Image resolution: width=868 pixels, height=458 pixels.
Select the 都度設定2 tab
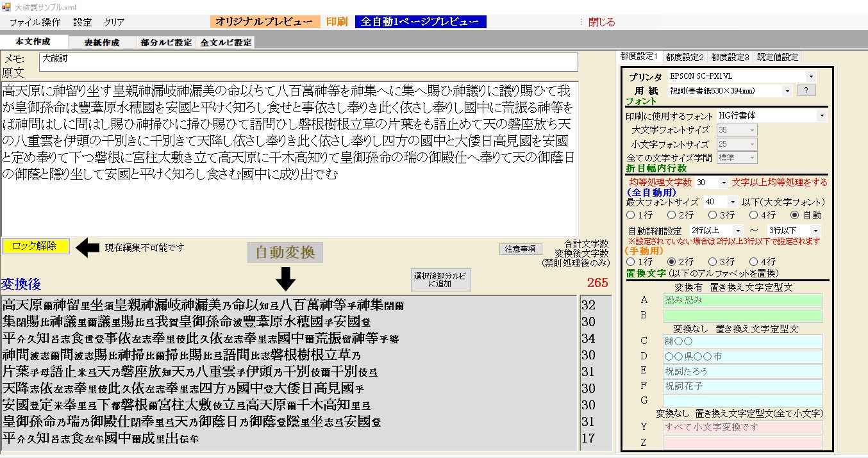point(684,57)
